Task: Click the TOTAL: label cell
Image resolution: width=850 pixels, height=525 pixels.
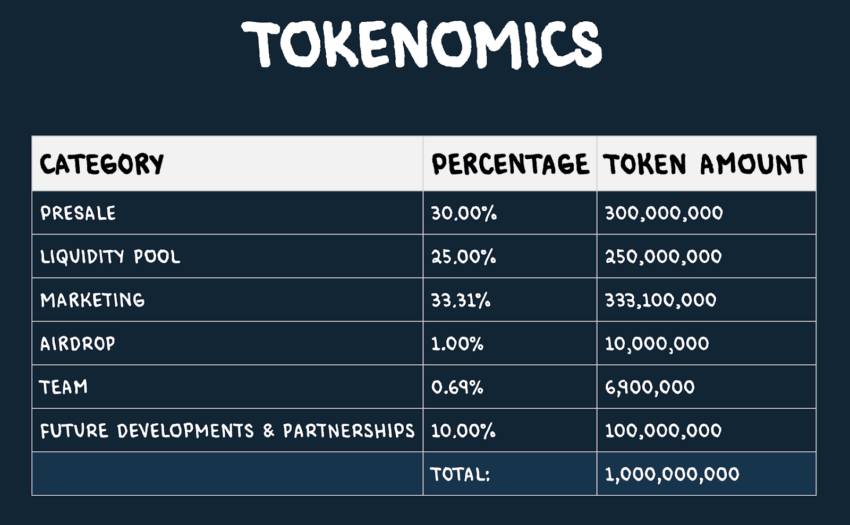Action: pyautogui.click(x=510, y=474)
